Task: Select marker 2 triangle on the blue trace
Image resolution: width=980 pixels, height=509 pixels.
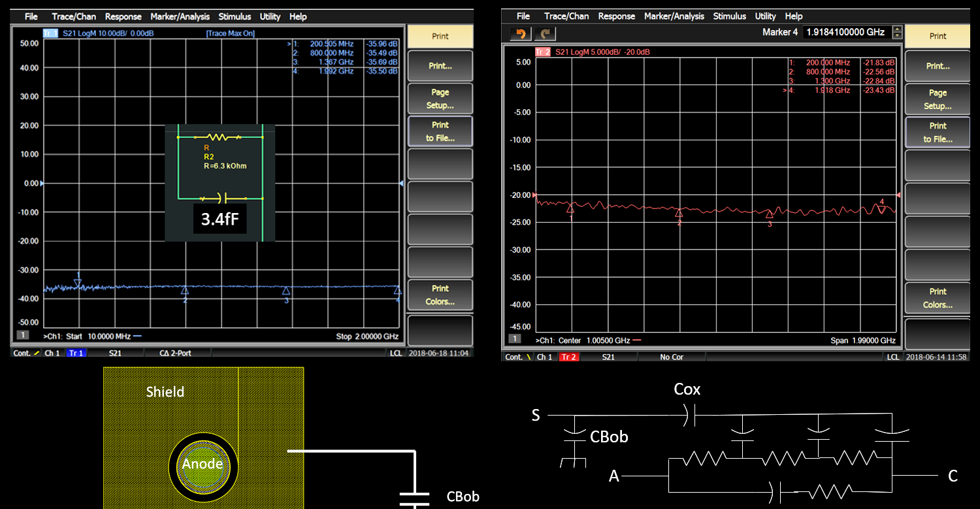Action: (x=185, y=290)
